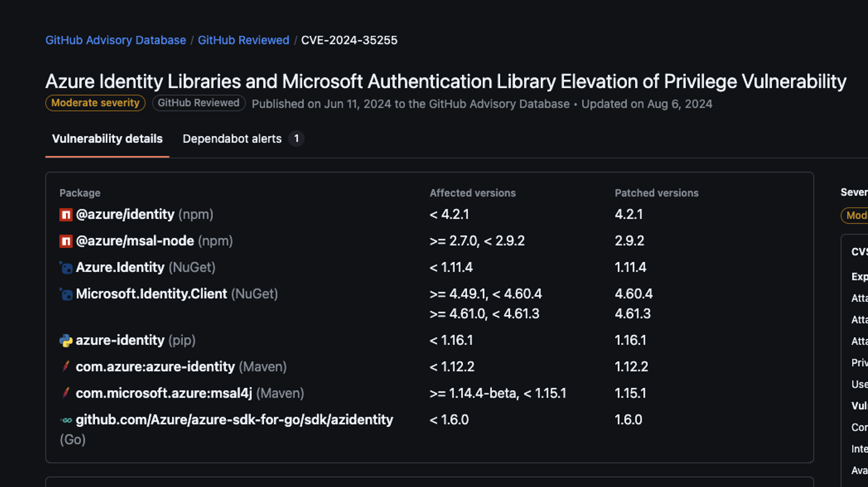868x487 pixels.
Task: Select com.azure:azure-identity package name
Action: 156,367
